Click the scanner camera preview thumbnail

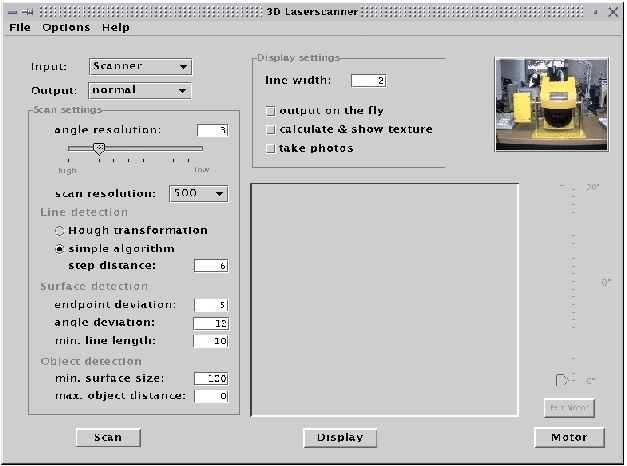point(551,104)
